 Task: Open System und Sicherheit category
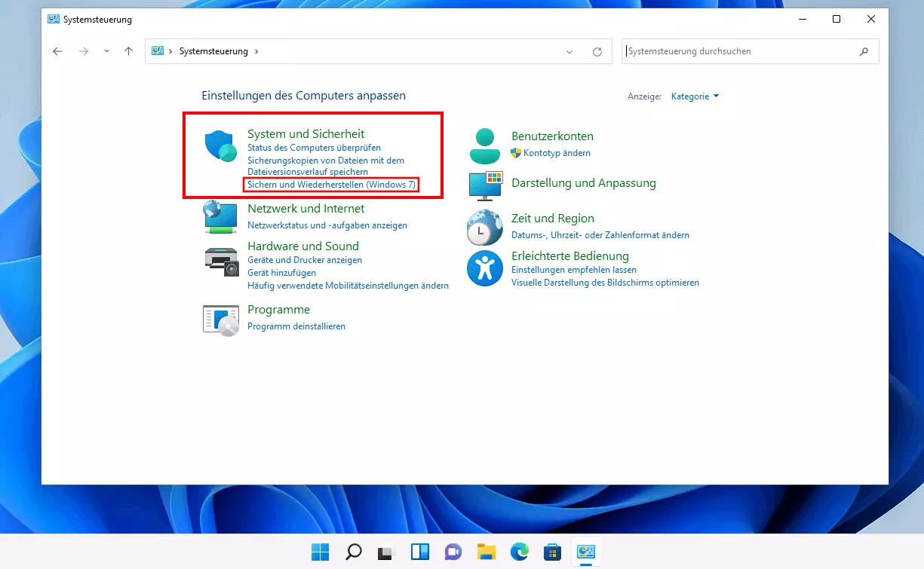pos(305,134)
